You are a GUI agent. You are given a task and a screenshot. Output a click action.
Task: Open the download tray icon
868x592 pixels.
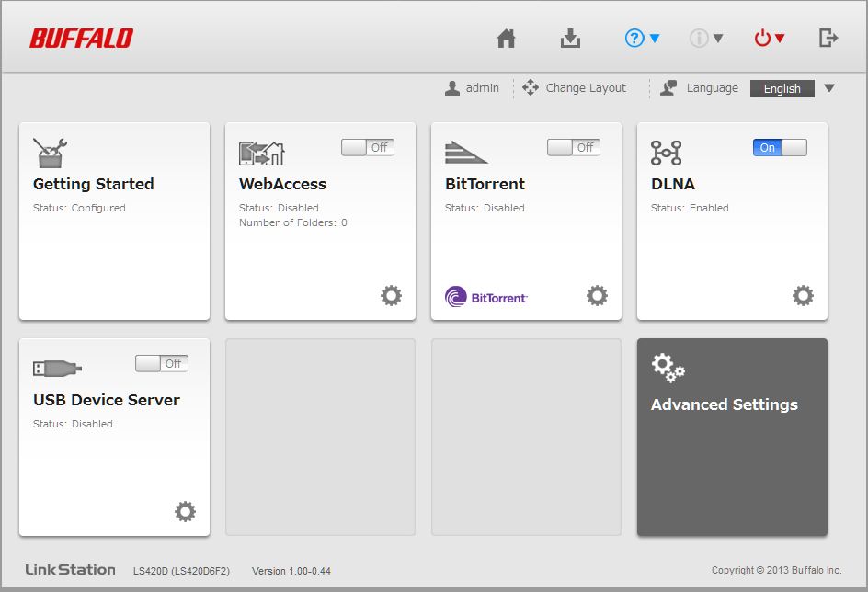point(570,39)
